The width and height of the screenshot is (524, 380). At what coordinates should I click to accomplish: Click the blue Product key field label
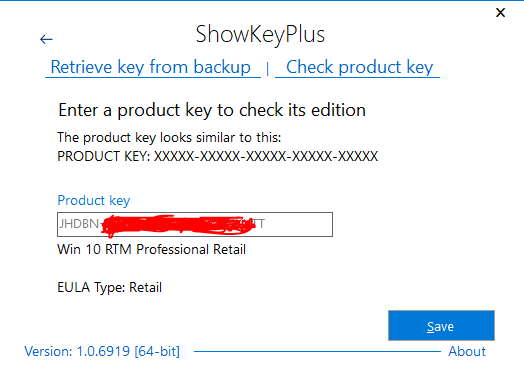tap(94, 201)
